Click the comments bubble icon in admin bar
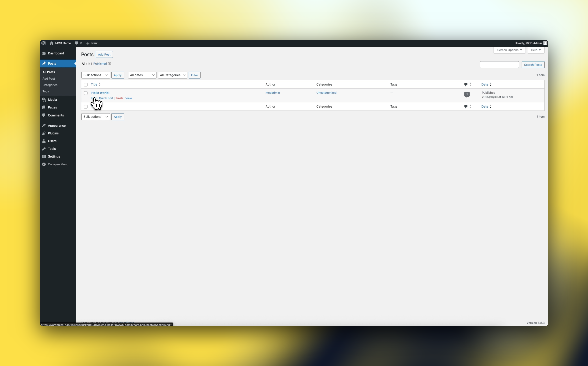The image size is (588, 366). [77, 43]
